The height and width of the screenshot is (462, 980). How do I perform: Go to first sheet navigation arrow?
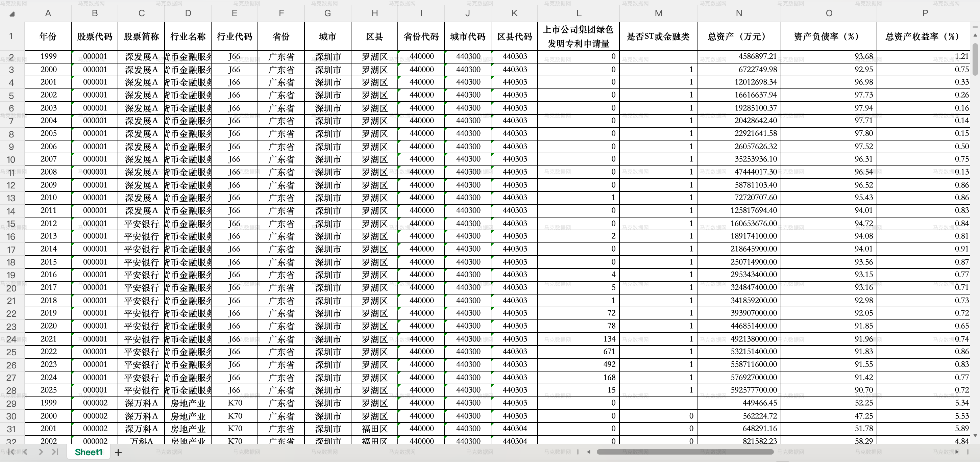click(11, 452)
